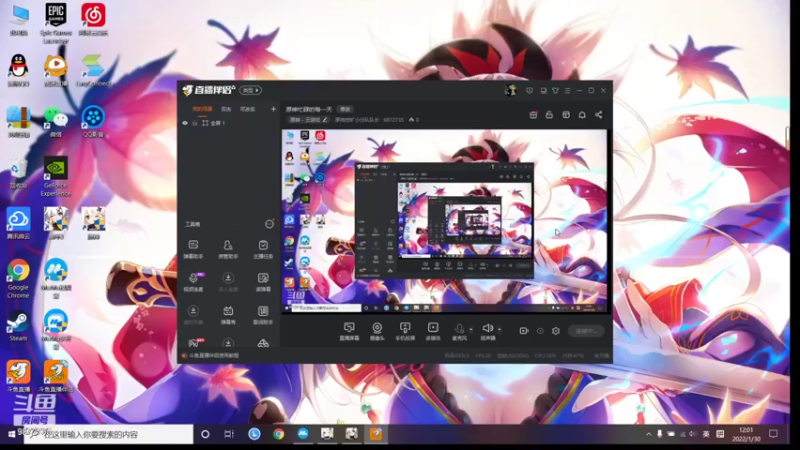Screen dimensions: 800x450
Task: Open the toolbox more options circle button
Action: (269, 224)
